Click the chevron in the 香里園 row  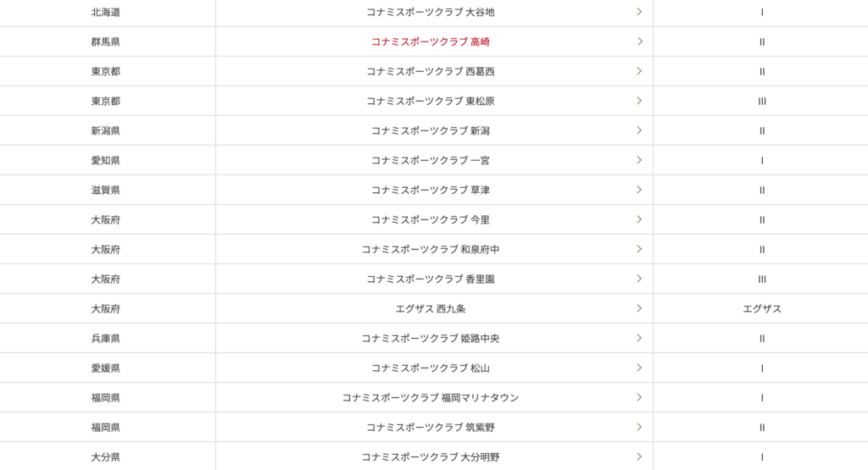(x=639, y=279)
